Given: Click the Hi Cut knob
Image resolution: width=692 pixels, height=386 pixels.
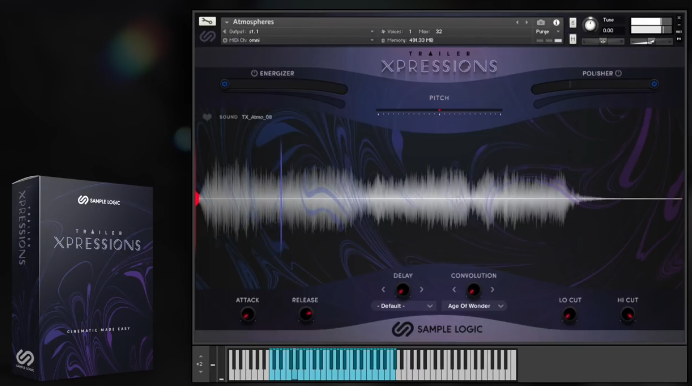Looking at the screenshot, I should point(627,314).
